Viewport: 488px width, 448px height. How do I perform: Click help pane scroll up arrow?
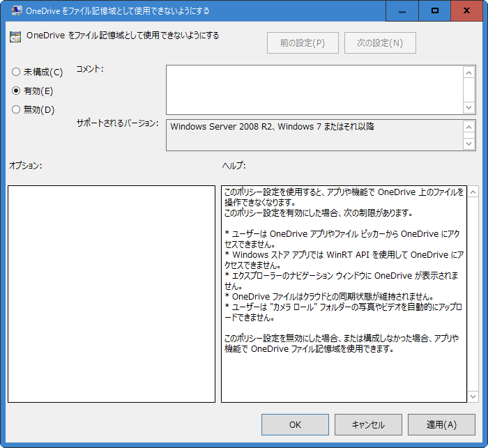click(473, 192)
